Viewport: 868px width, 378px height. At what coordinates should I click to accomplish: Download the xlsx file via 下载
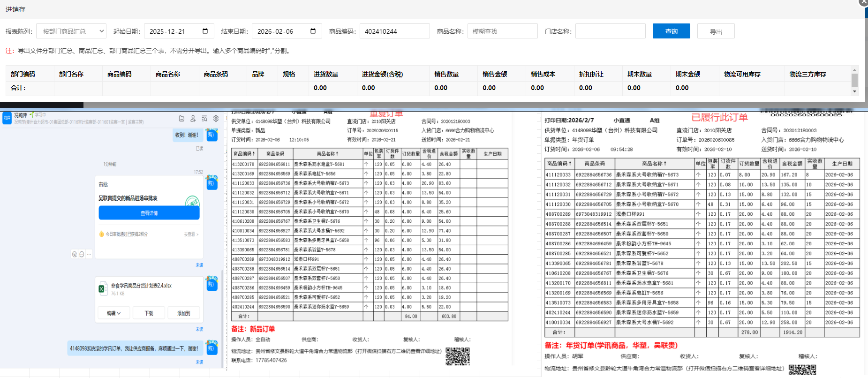(x=149, y=313)
